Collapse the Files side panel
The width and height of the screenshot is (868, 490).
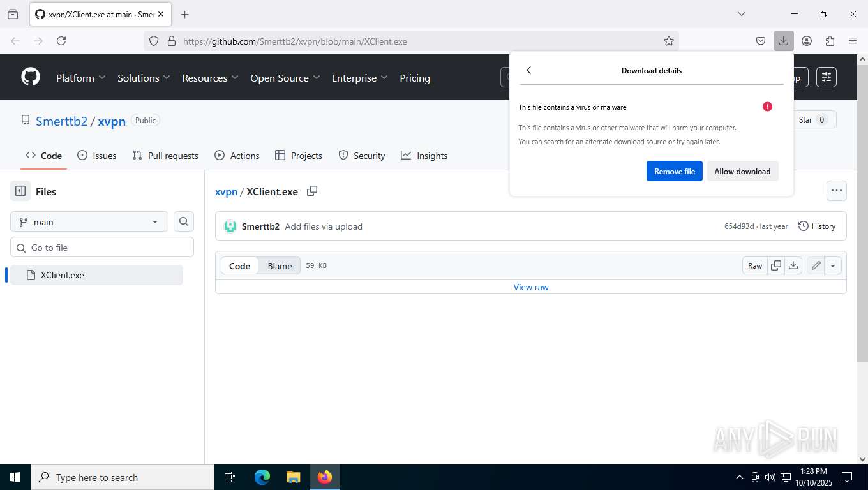pyautogui.click(x=20, y=191)
